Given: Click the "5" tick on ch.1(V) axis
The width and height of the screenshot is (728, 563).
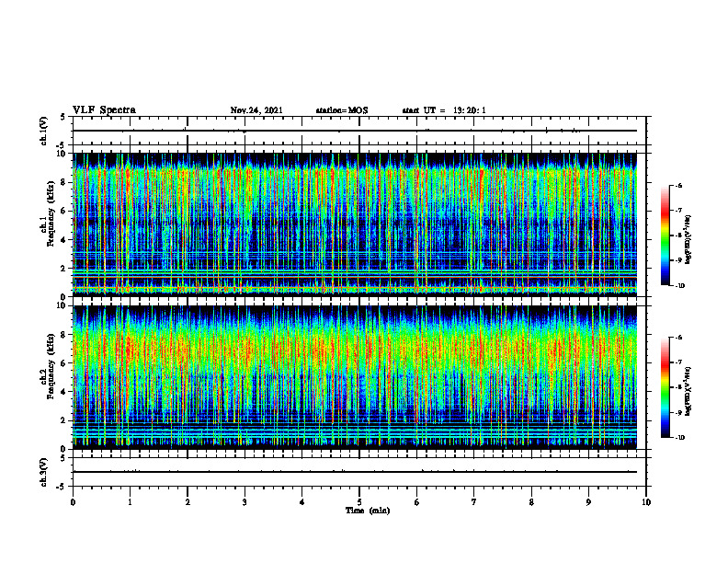Looking at the screenshot, I should point(63,117).
